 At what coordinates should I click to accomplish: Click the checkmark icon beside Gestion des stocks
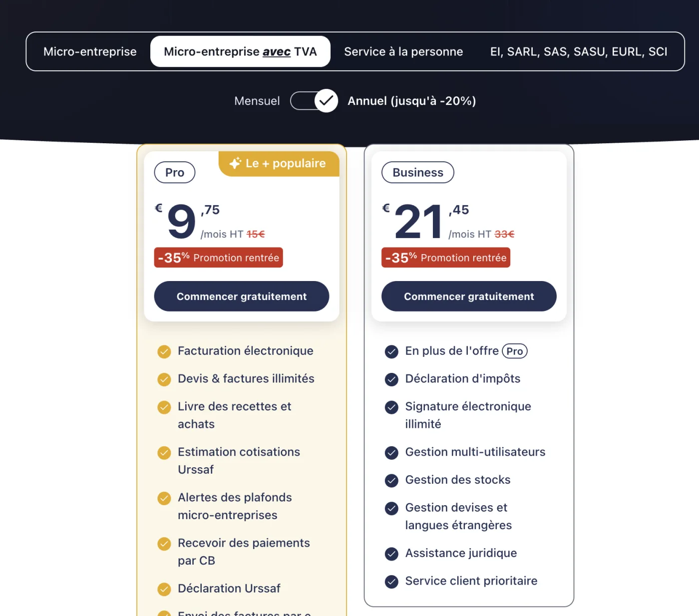pyautogui.click(x=392, y=481)
